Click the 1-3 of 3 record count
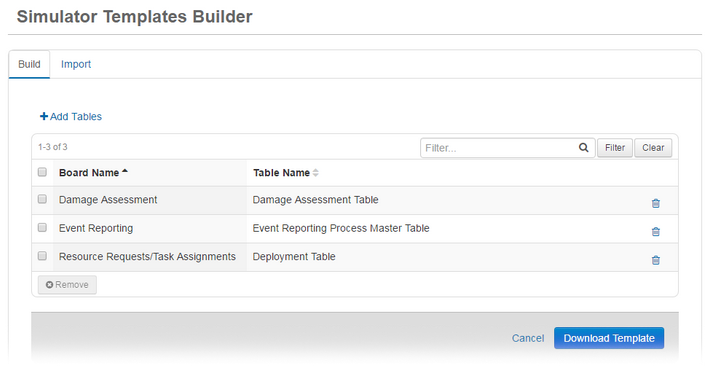Screen dimensions: 709x380 click(52, 147)
